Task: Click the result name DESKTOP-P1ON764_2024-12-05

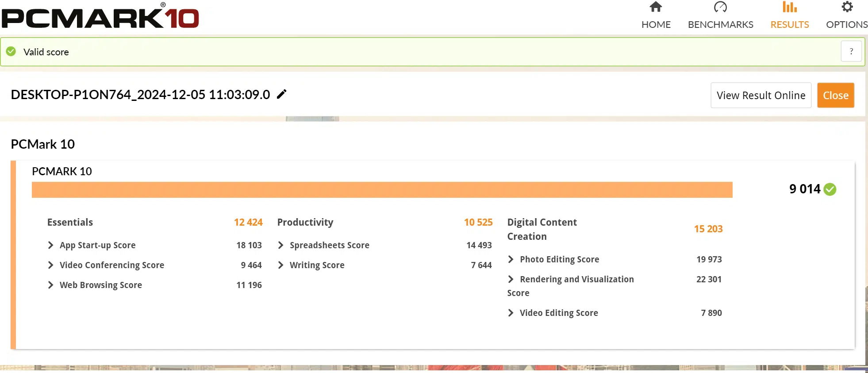Action: click(x=140, y=94)
